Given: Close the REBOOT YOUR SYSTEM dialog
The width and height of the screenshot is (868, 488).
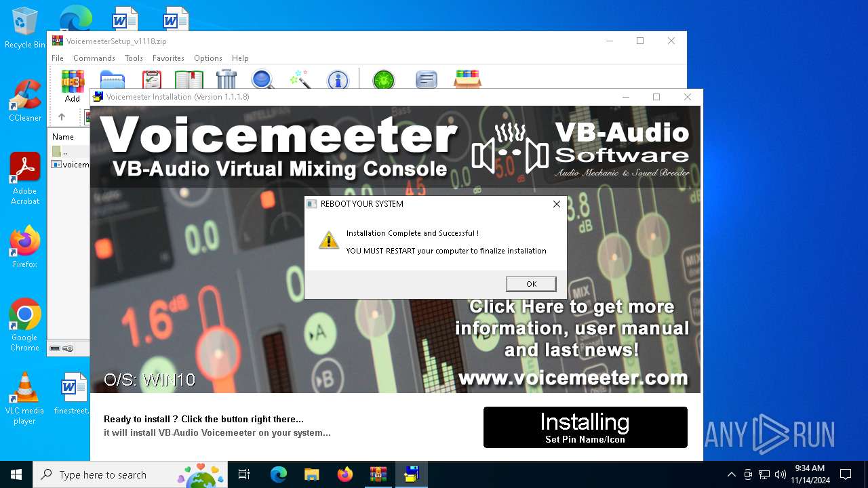Looking at the screenshot, I should point(557,204).
